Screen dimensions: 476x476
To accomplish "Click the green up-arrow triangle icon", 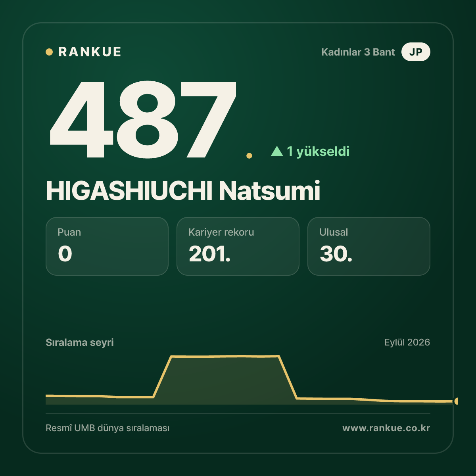I will coord(277,151).
